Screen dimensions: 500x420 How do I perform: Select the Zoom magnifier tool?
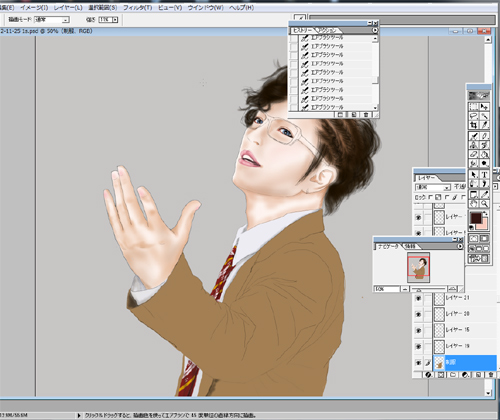[484, 203]
